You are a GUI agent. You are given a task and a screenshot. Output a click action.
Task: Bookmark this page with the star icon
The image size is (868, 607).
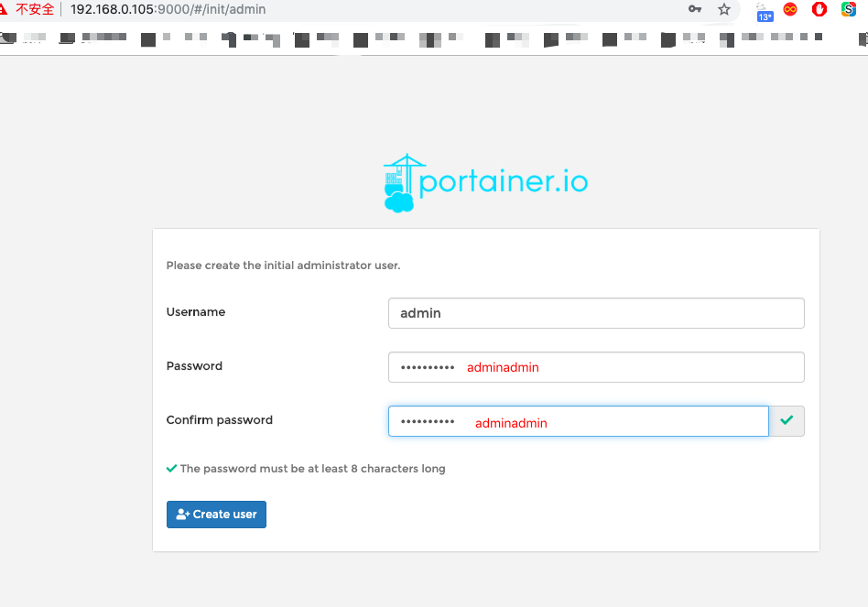point(724,9)
